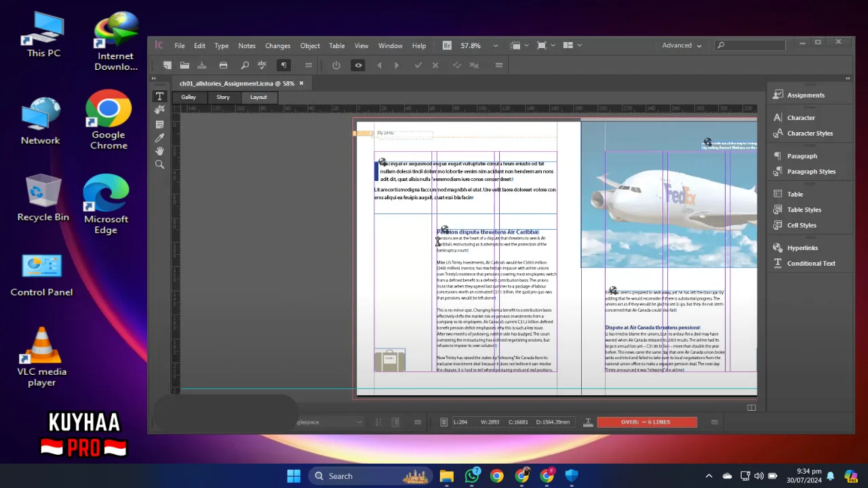Click the Find/Change magnifier icon
The width and height of the screenshot is (868, 488).
tap(245, 65)
